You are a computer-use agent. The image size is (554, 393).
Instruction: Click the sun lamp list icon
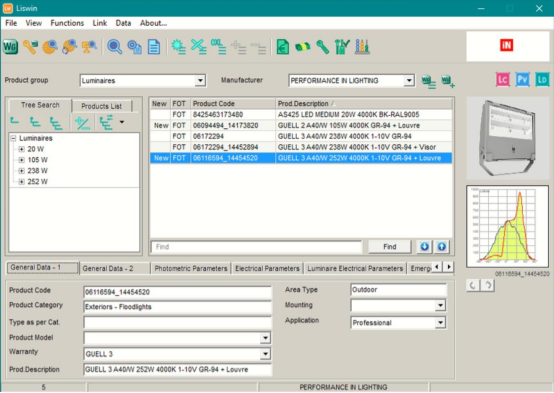[x=179, y=47]
